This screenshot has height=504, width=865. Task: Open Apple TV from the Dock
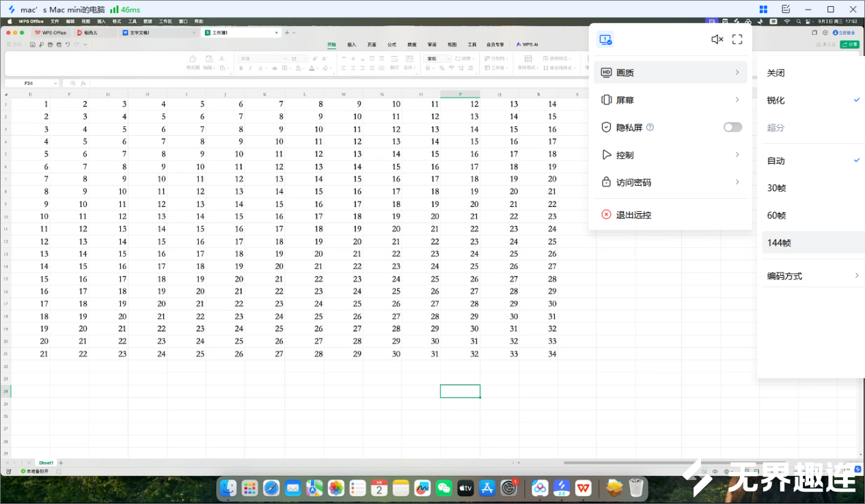(465, 488)
